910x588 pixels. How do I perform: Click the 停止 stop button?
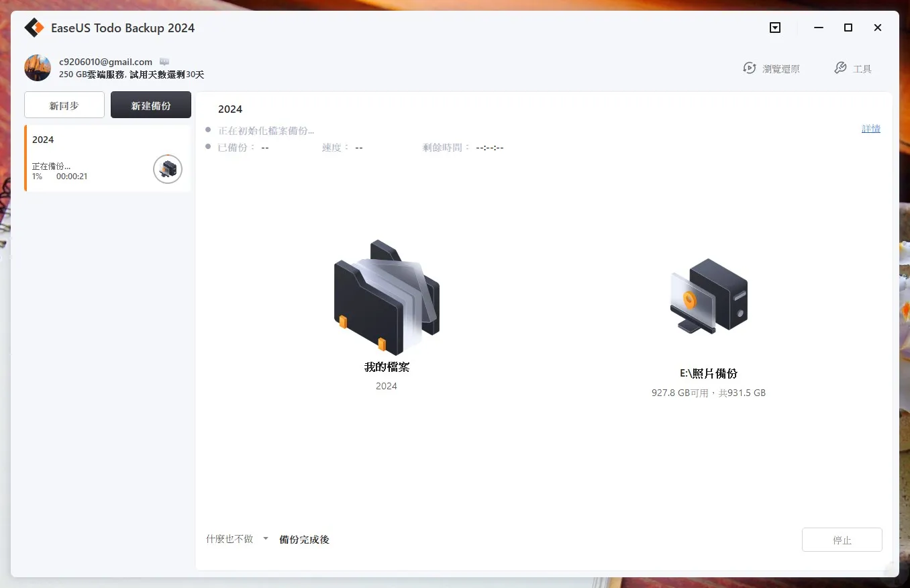842,540
